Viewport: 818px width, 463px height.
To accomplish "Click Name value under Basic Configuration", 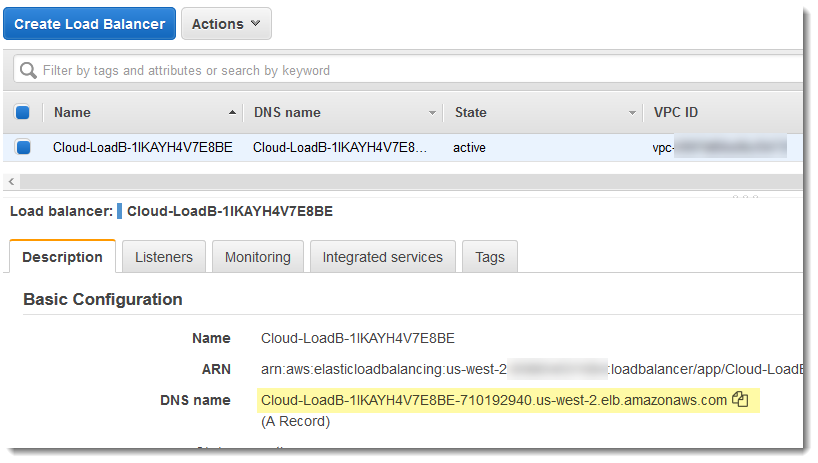I will pyautogui.click(x=358, y=338).
